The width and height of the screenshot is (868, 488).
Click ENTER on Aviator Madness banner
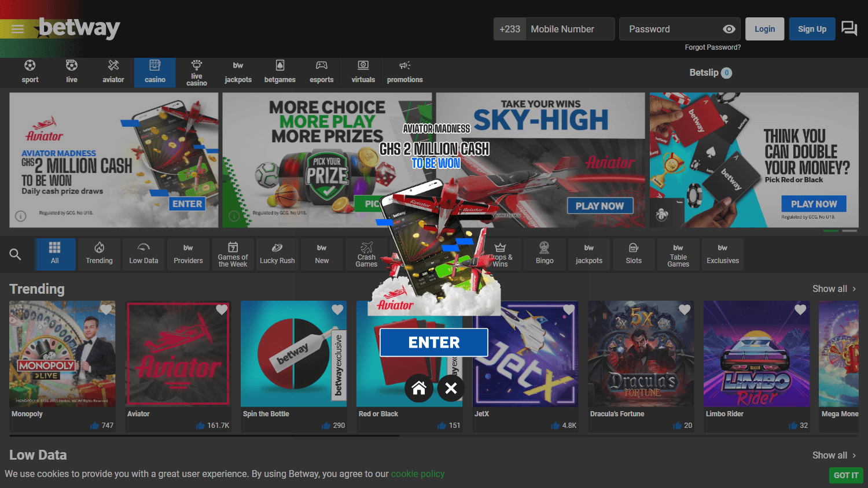(x=187, y=204)
